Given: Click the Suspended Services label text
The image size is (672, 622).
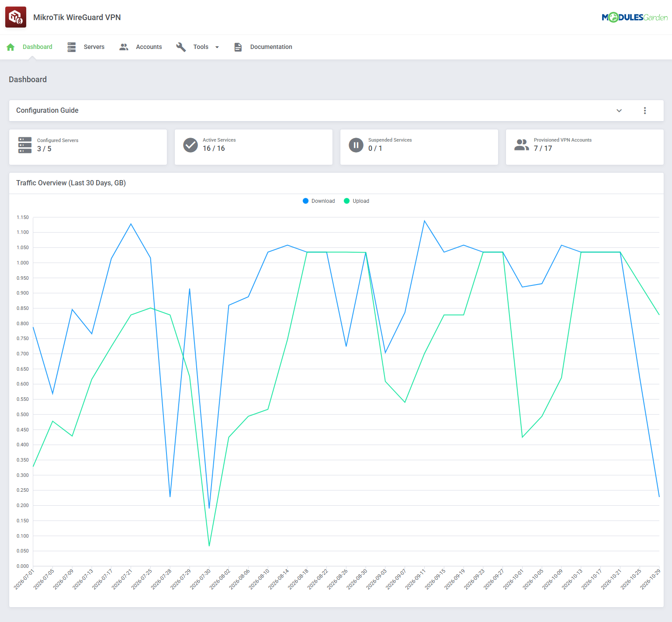Looking at the screenshot, I should tap(390, 140).
